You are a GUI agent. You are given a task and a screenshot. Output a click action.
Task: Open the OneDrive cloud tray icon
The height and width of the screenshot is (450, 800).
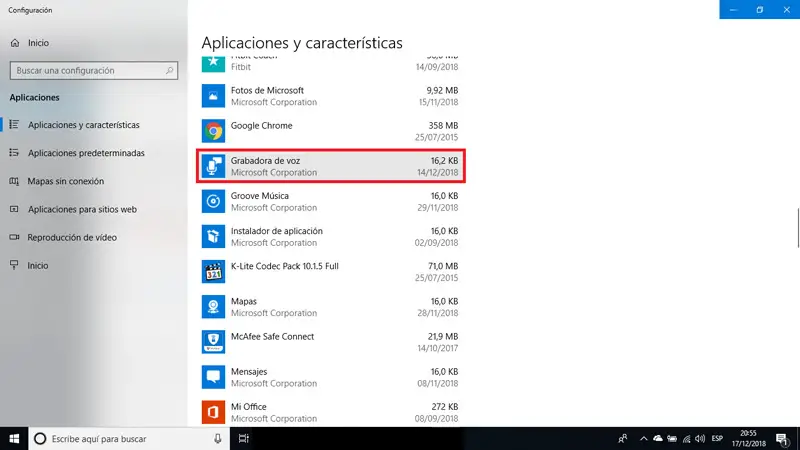pos(658,439)
